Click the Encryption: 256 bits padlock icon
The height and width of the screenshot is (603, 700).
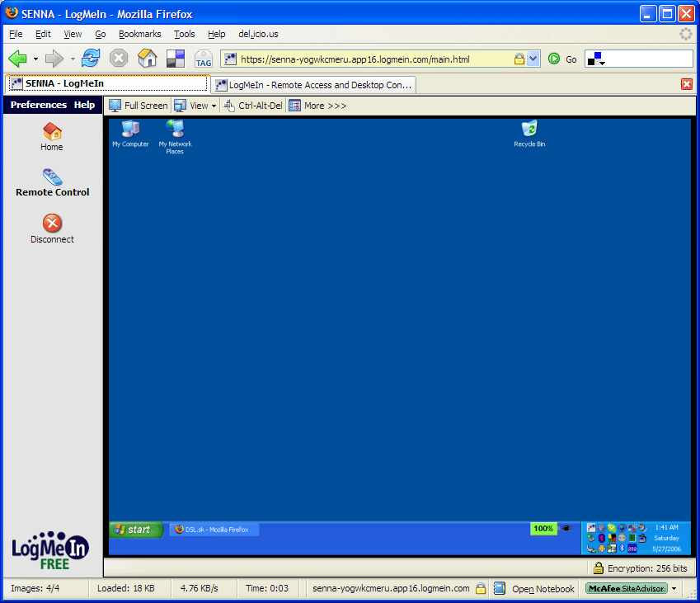point(599,568)
